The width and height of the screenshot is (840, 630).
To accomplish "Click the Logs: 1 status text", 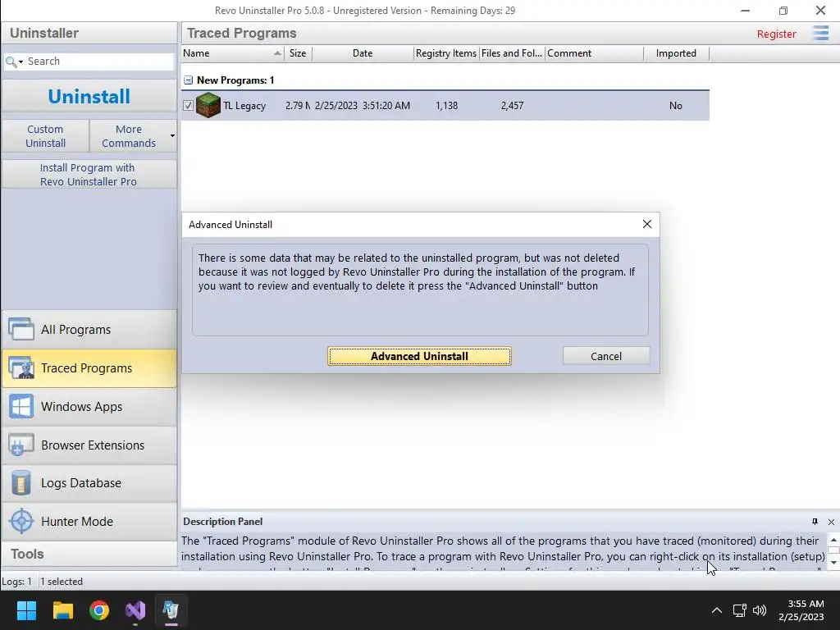I will [17, 582].
